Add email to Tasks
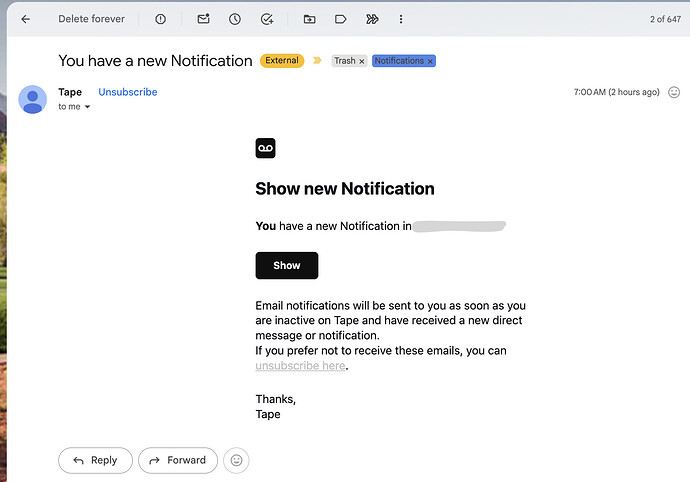690x482 pixels. (x=267, y=19)
